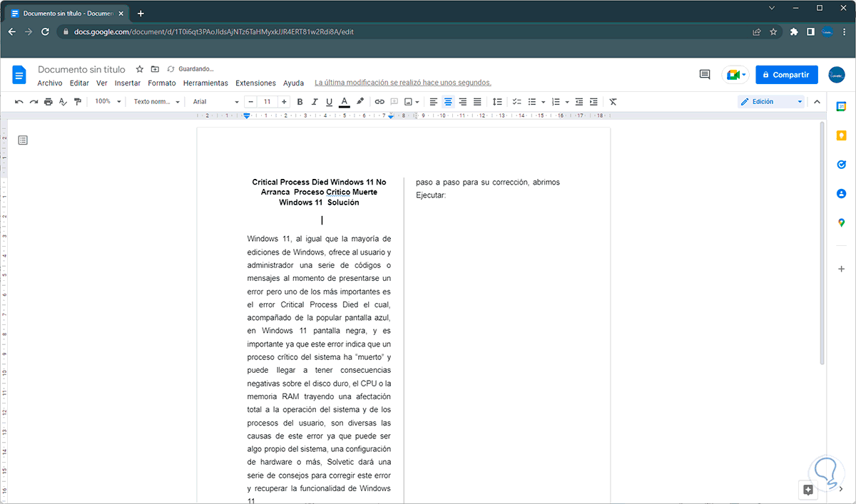Screen dimensions: 856x504
Task: Open Google Tasks side panel
Action: [x=842, y=165]
